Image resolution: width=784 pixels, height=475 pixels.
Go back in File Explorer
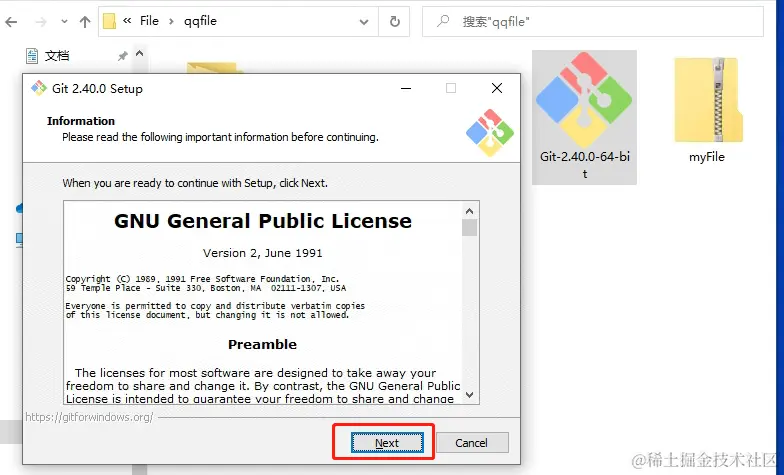click(x=12, y=22)
